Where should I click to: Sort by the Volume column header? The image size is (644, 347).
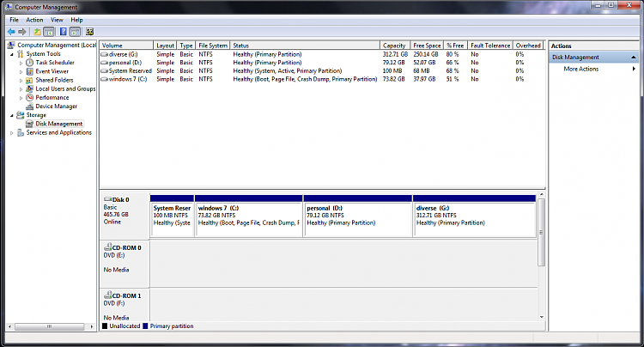126,46
